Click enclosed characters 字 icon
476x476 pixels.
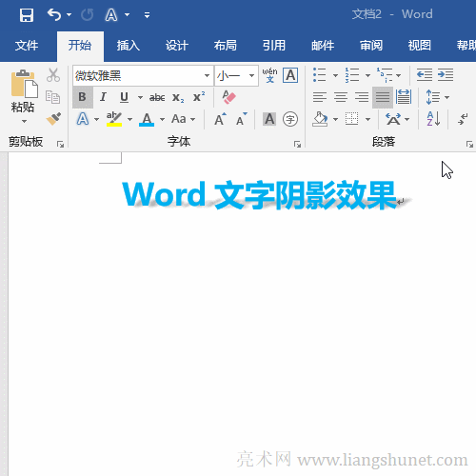[x=290, y=119]
